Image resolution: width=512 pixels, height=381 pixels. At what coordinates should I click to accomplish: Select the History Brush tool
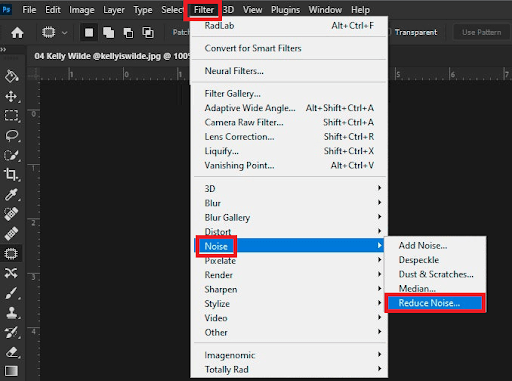click(11, 332)
